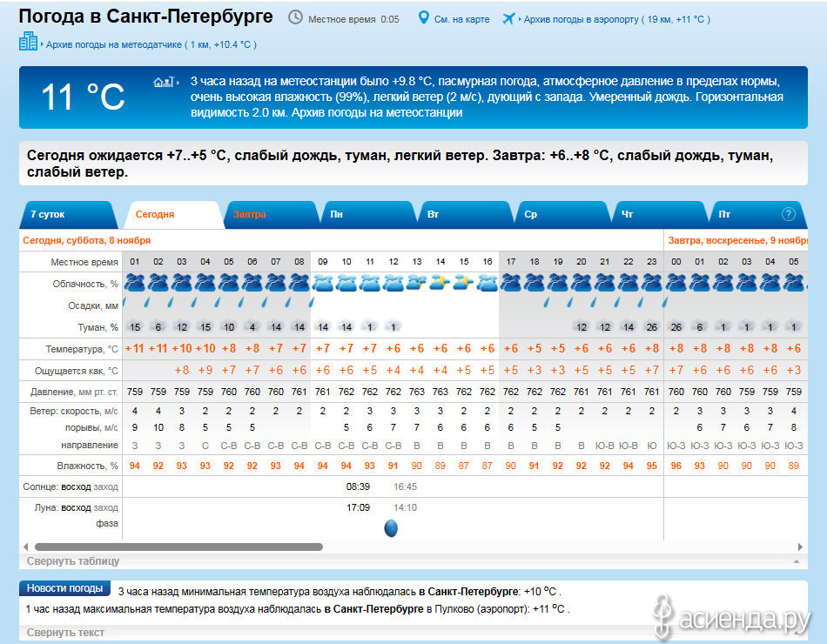Click the airplane icon for airport archive

[509, 18]
